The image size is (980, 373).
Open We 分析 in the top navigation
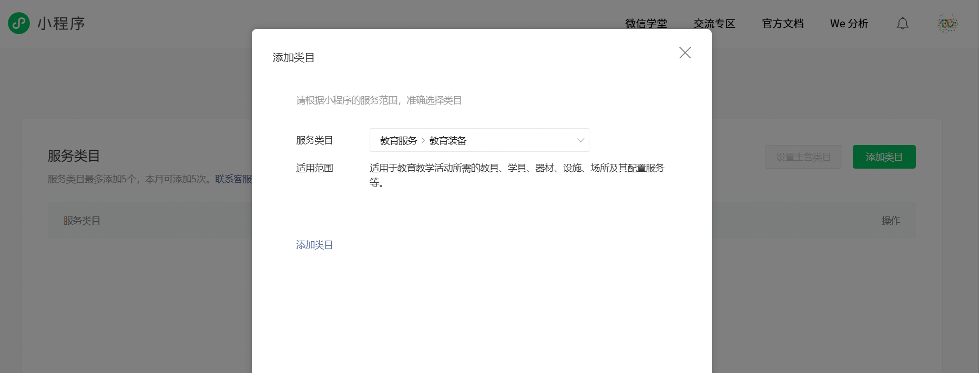click(849, 24)
